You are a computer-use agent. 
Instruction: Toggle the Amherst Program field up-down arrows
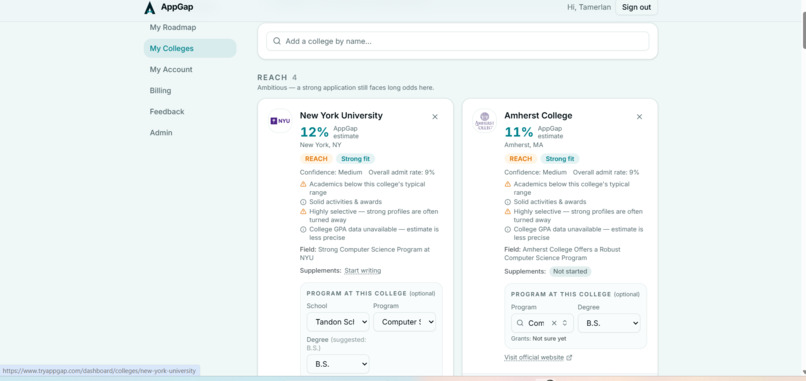(564, 323)
